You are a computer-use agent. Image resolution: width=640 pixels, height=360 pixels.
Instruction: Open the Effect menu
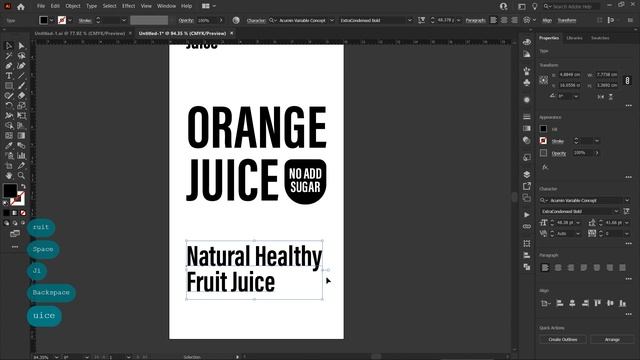(x=128, y=6)
